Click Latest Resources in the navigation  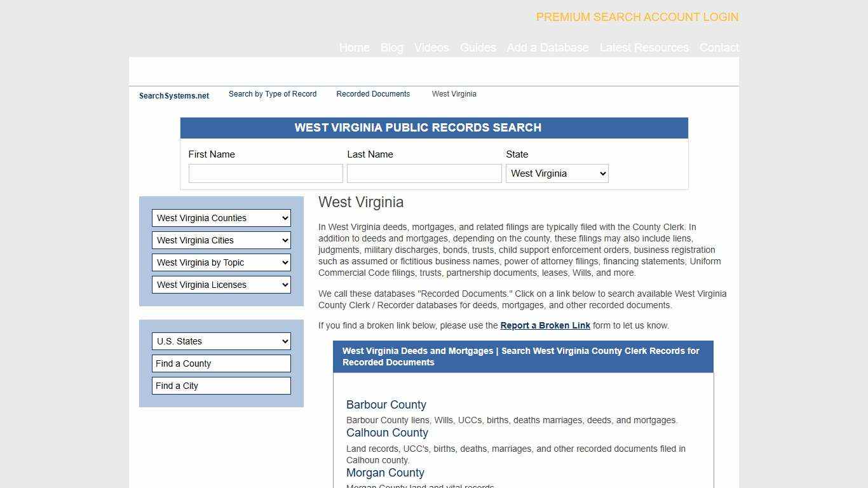[x=644, y=48]
